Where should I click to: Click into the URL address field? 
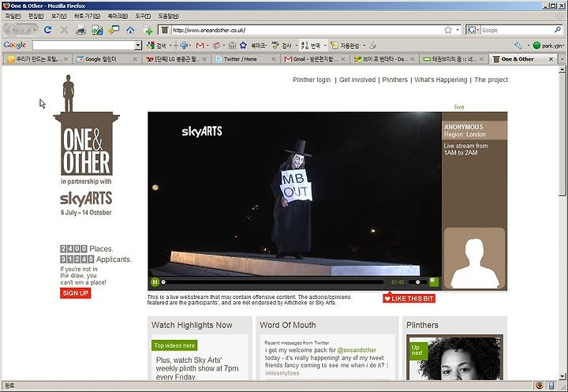click(306, 30)
